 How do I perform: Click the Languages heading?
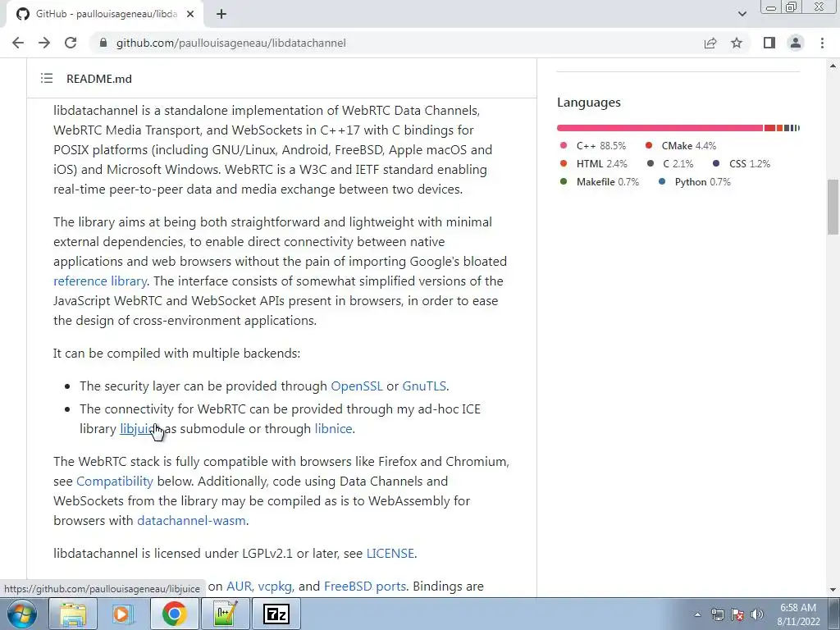point(589,103)
